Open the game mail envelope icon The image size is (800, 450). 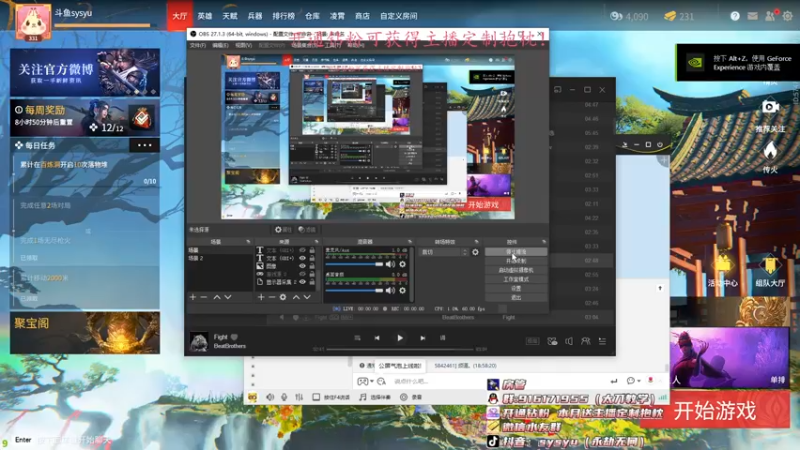753,16
